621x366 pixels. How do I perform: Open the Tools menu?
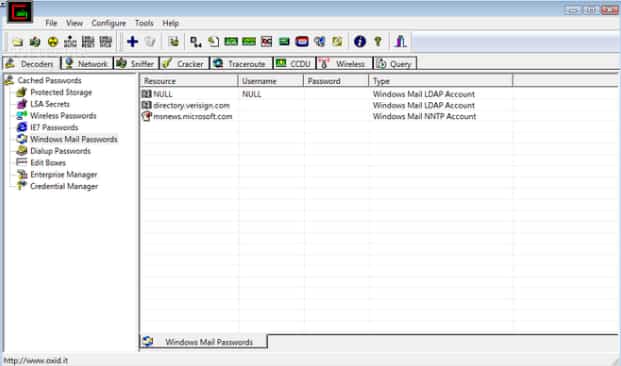pyautogui.click(x=144, y=23)
